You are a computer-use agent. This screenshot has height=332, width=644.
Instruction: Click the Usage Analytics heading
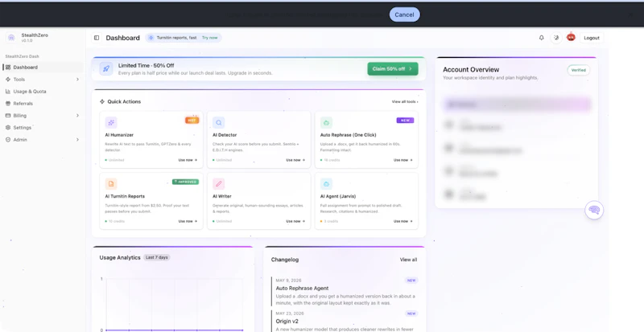coord(120,258)
